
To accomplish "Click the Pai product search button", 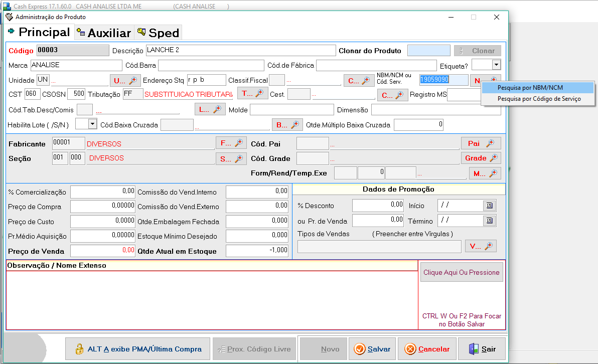I will coord(481,143).
